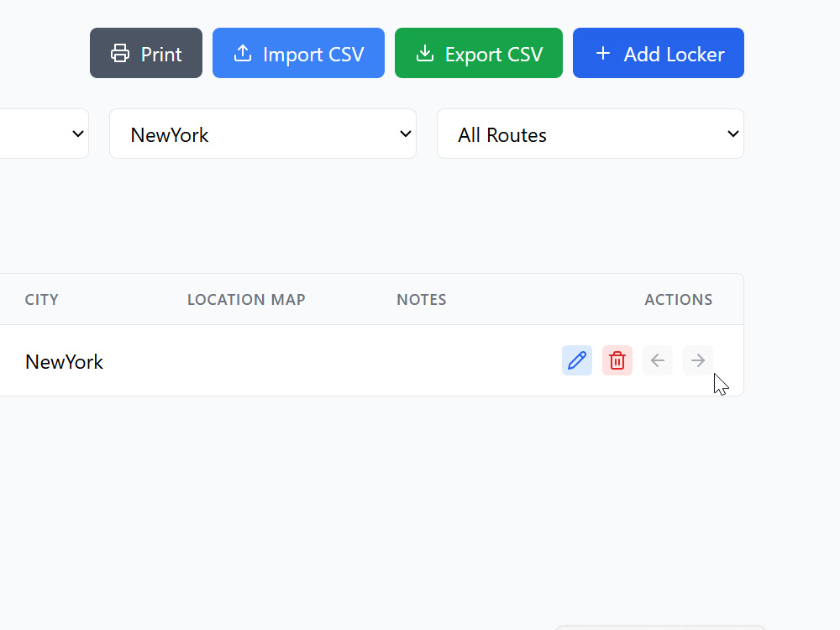
Task: Move NewYork row using right arrow
Action: click(697, 360)
